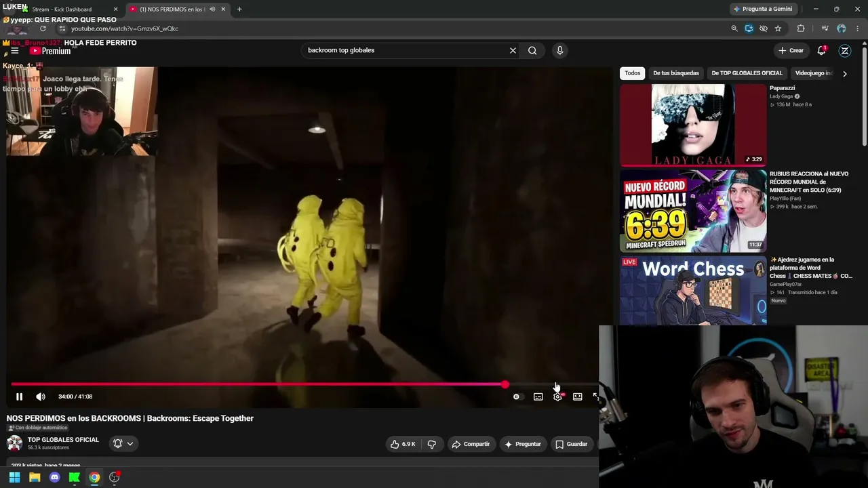Viewport: 868px width, 488px height.
Task: Open YouTube notifications bell
Action: coord(822,50)
